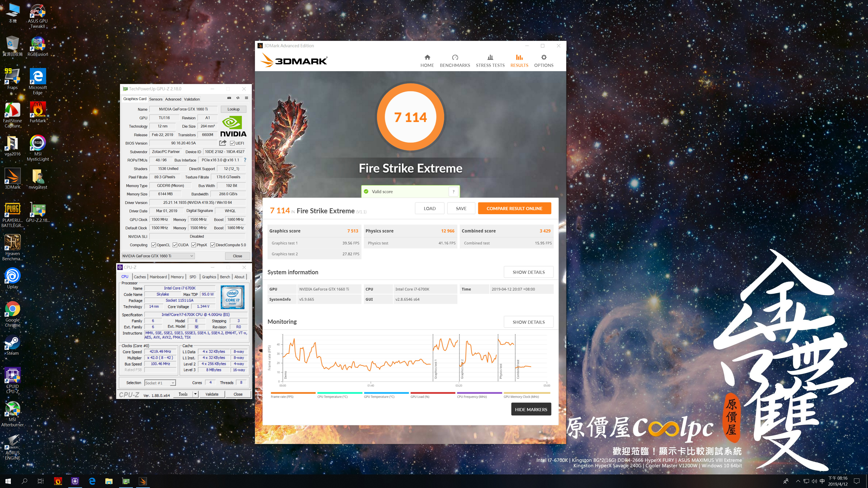This screenshot has height=488, width=868.
Task: Expand the GPU selection dropdown in GPU-Z
Action: (158, 256)
